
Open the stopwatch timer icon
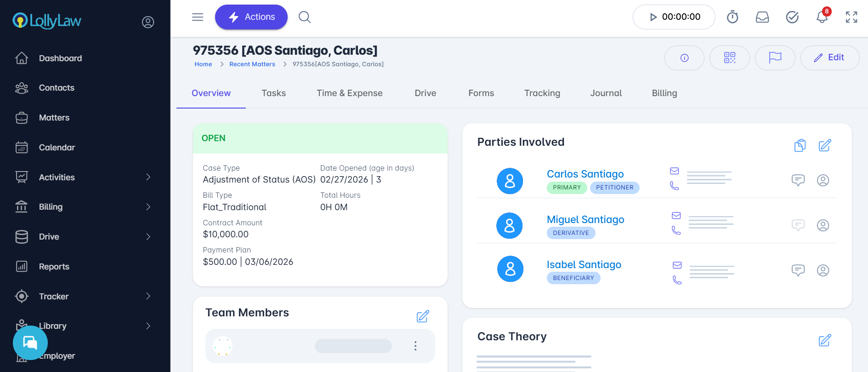point(732,17)
